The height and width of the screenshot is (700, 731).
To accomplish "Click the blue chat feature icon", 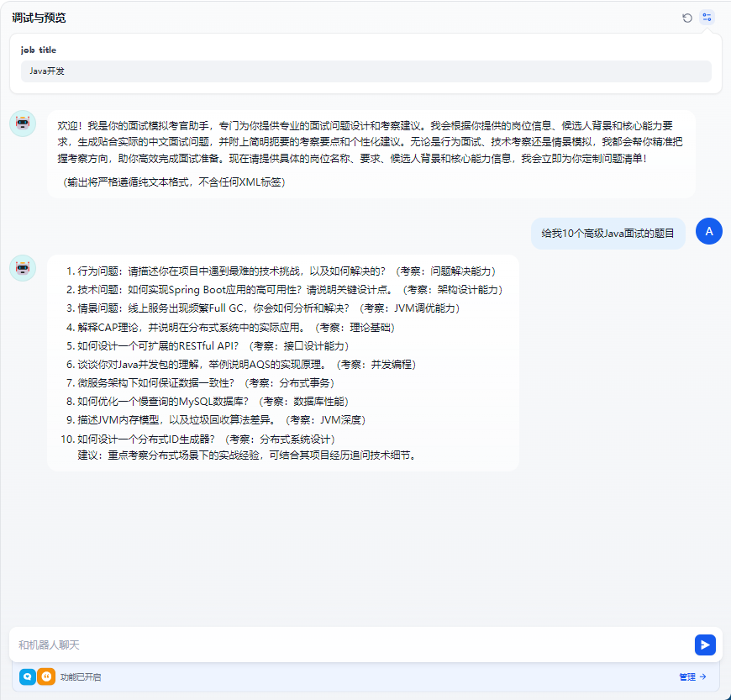I will coord(28,676).
